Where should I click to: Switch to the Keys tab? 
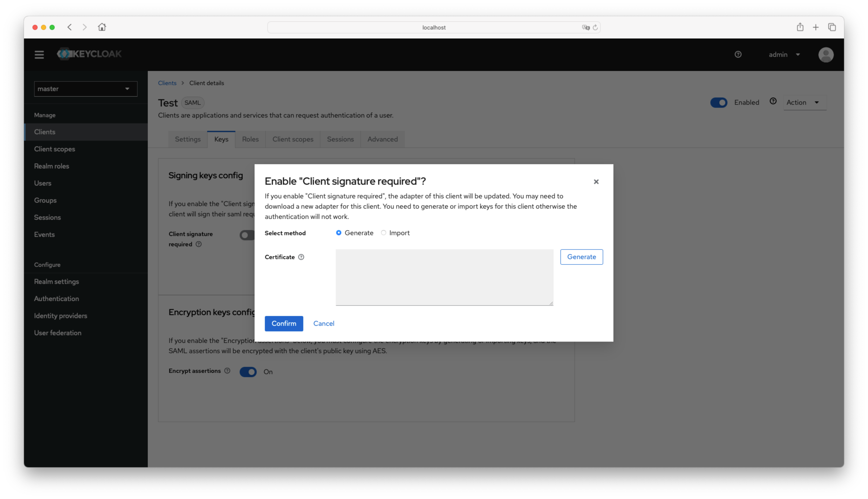[221, 139]
